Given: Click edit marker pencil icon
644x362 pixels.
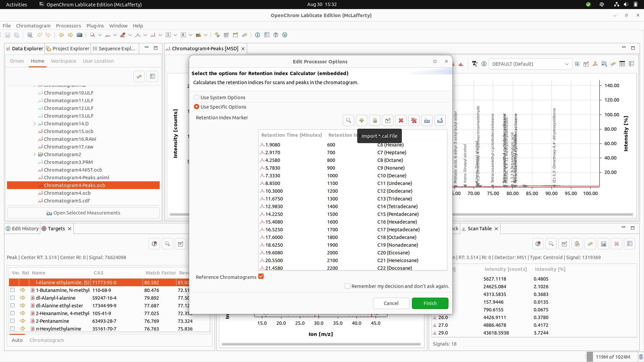Looking at the screenshot, I should tap(388, 120).
